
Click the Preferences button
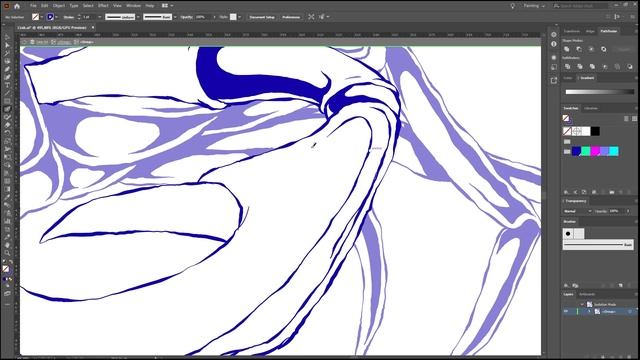tap(291, 17)
